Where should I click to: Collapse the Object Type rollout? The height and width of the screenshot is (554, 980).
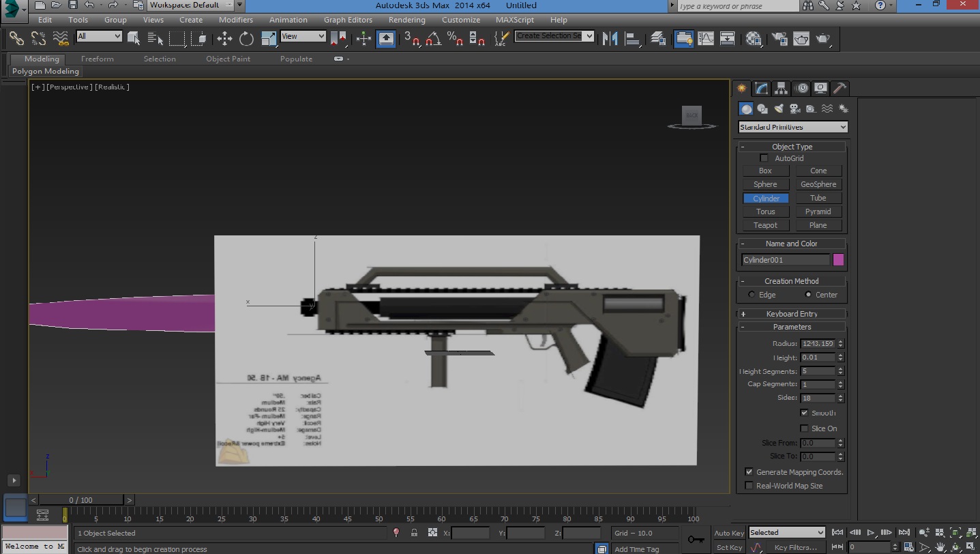pyautogui.click(x=792, y=147)
